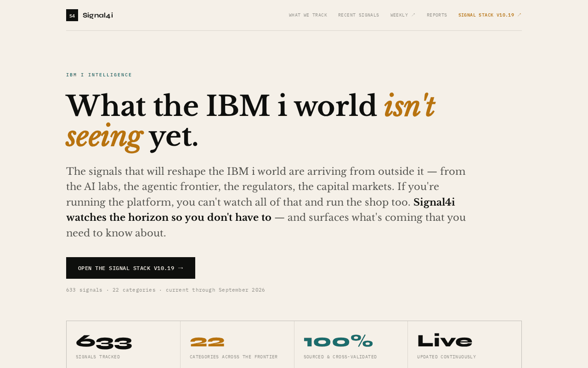Click the S4 logo icon
Viewport: 588px width, 368px height.
pyautogui.click(x=72, y=15)
